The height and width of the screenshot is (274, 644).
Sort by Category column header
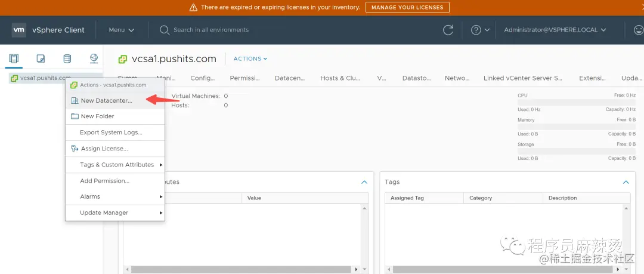(x=503, y=198)
